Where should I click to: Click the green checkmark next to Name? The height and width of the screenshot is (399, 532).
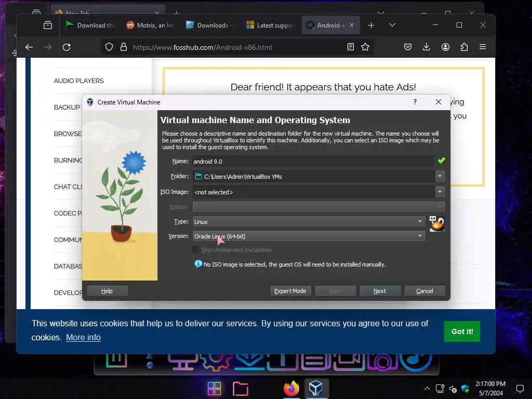[x=442, y=161]
